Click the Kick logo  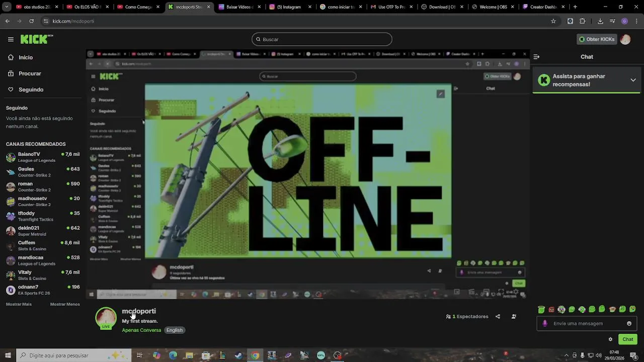[x=36, y=39]
